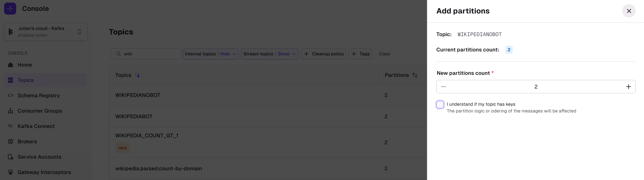Open the Julien's cloud - Kafka cluster selector
This screenshot has width=644, height=180.
(45, 32)
